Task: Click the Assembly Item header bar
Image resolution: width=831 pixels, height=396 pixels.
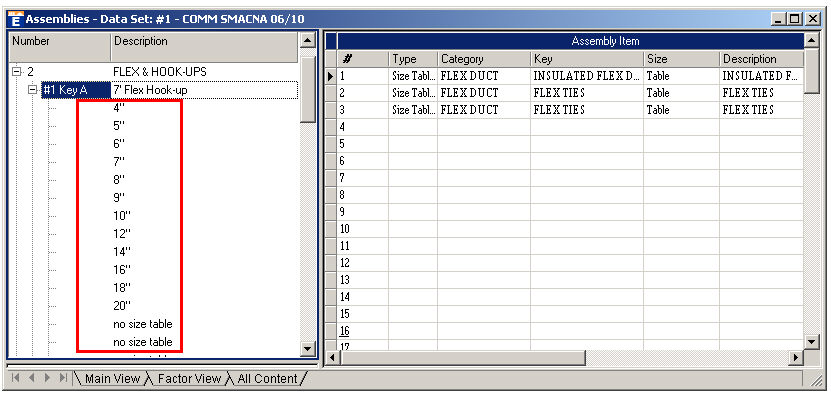Action: pos(570,41)
